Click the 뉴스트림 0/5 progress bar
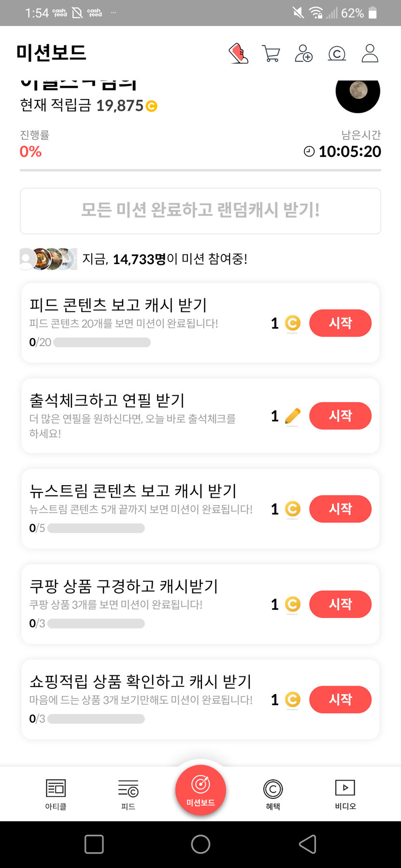 (x=96, y=528)
